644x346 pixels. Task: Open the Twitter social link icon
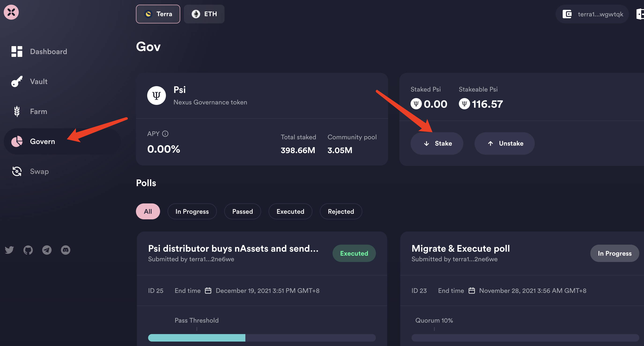[9, 250]
